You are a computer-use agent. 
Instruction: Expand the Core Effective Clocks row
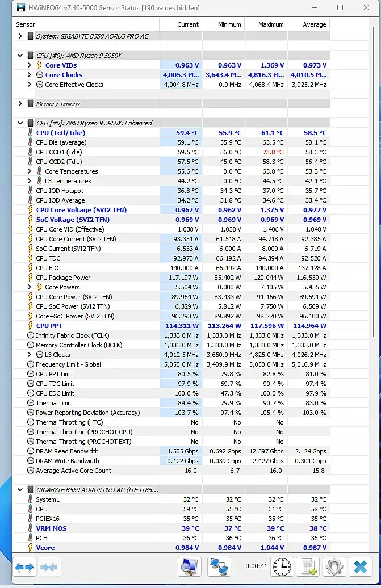pyautogui.click(x=30, y=85)
